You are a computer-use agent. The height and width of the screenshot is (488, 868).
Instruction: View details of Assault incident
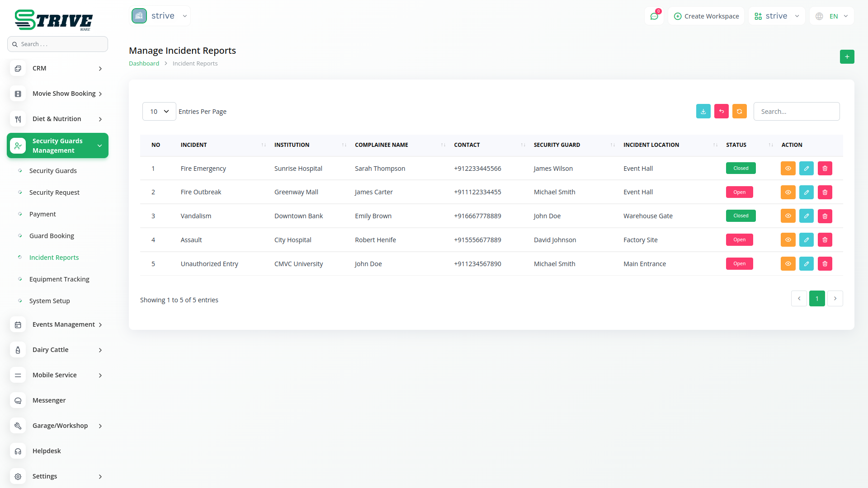point(788,240)
